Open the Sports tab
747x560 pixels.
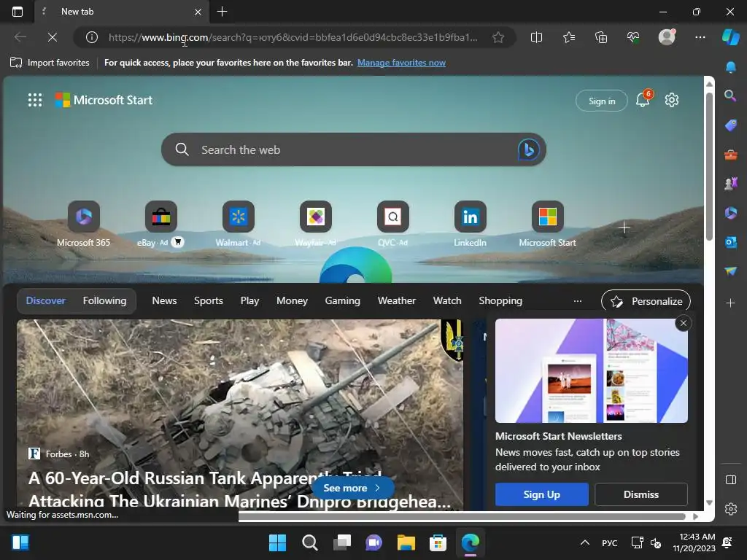pyautogui.click(x=208, y=300)
